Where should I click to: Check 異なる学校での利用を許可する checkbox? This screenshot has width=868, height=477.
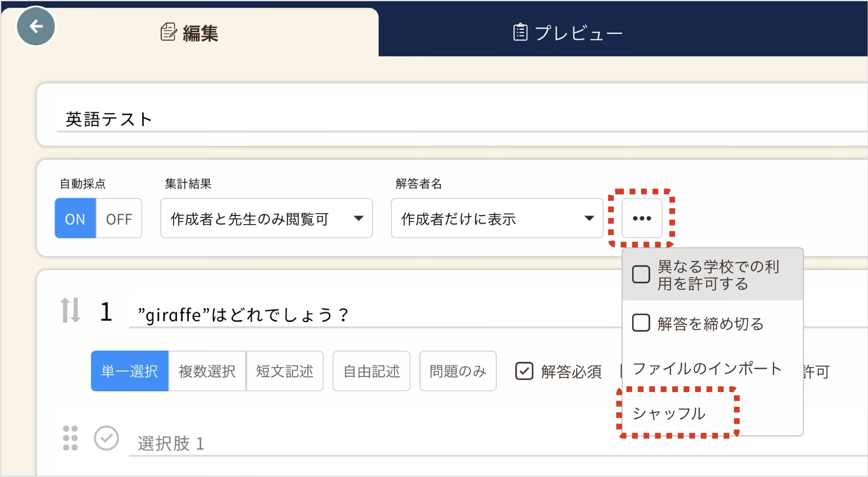click(641, 274)
